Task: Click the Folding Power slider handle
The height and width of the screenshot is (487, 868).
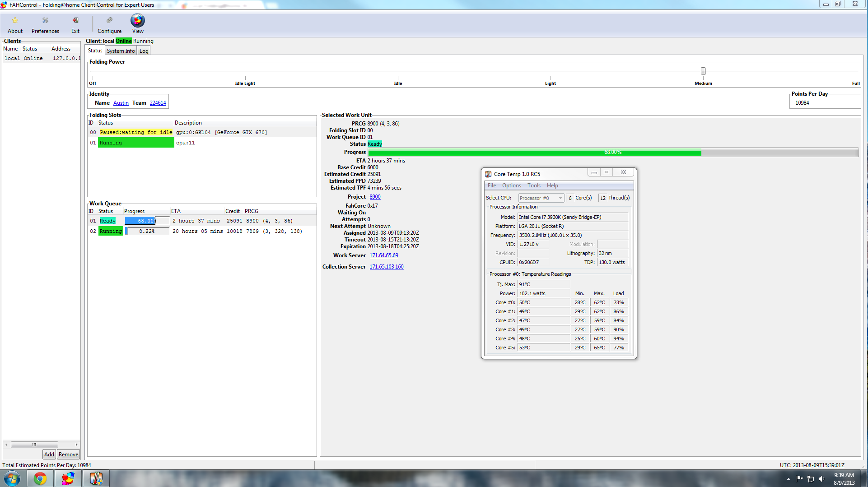Action: tap(703, 71)
